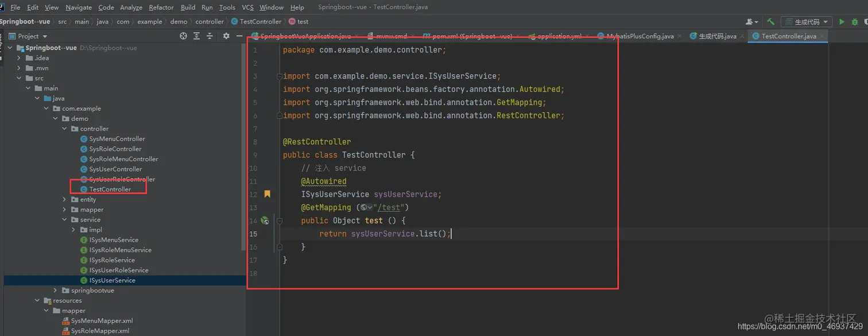This screenshot has width=868, height=336.
Task: Open the Build menu
Action: click(188, 7)
